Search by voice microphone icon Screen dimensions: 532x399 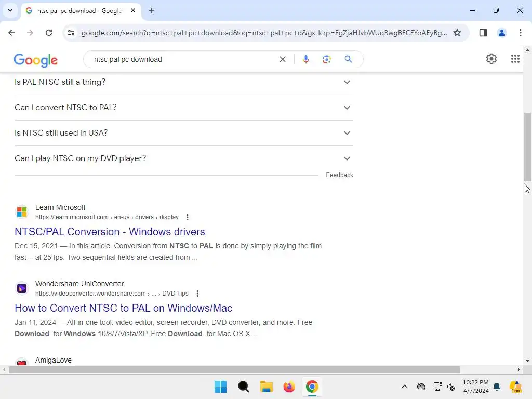[x=305, y=59]
